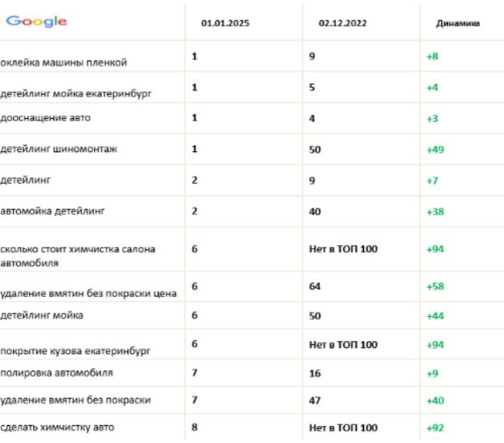The image size is (504, 443).
Task: Click 'удаление вмятин без покраски цена' keyword
Action: pos(88,293)
